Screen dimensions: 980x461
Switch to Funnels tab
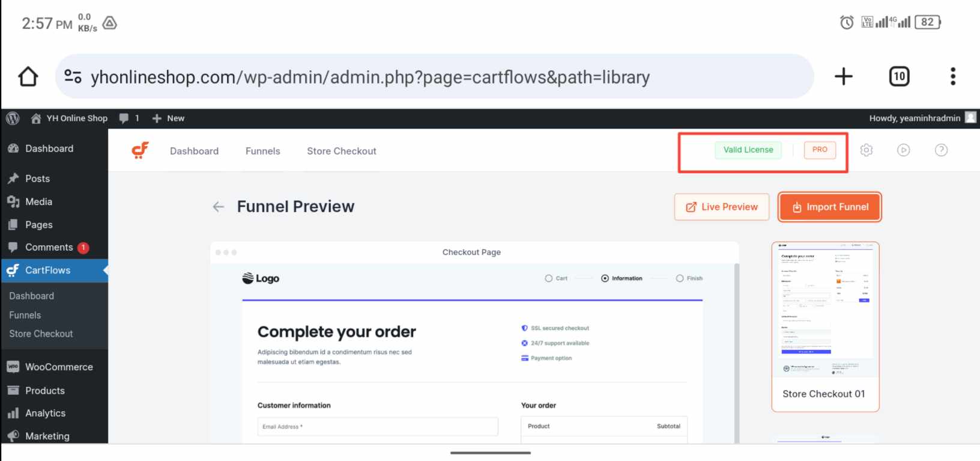(262, 151)
